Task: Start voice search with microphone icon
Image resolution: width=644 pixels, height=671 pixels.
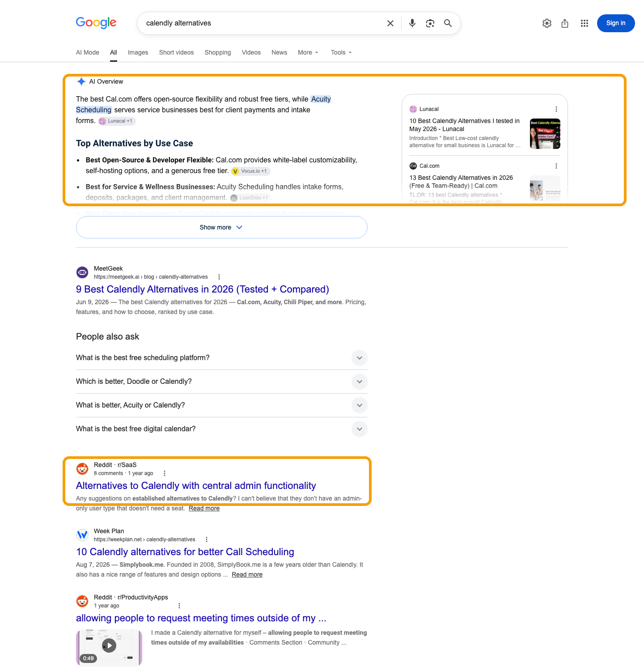Action: point(412,23)
